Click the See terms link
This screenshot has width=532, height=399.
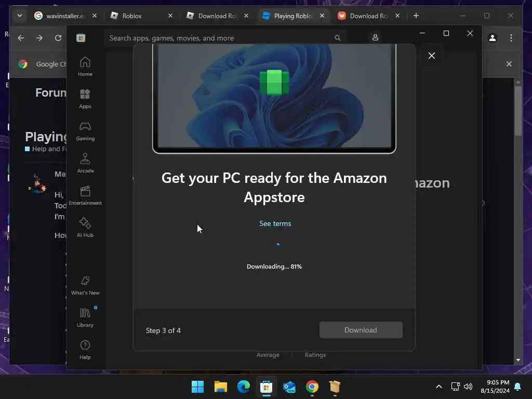(x=275, y=223)
